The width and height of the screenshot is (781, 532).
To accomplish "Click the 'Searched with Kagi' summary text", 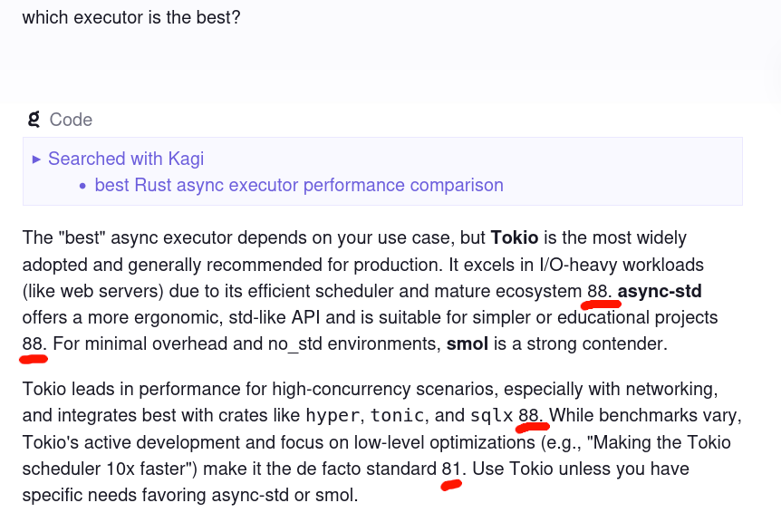I will pos(126,159).
